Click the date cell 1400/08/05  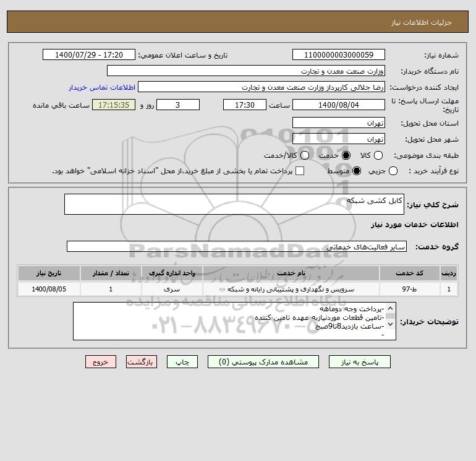[x=49, y=289]
